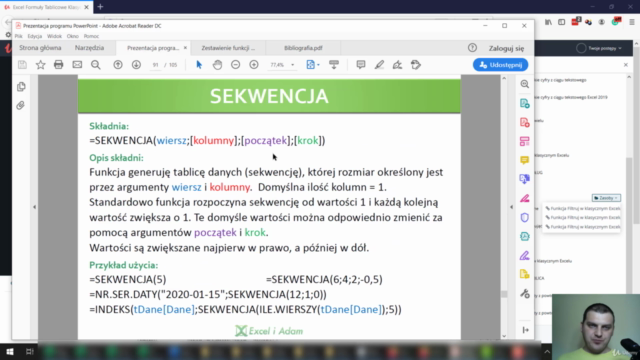Open the Sign document pen tool
Viewport: 640px width, 360px height.
(x=397, y=65)
